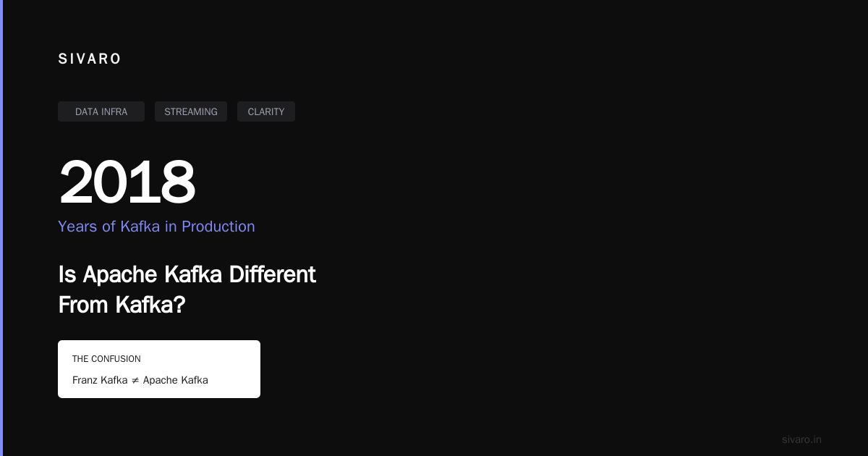
Task: Click the question mark in the headline
Action: pyautogui.click(x=180, y=305)
